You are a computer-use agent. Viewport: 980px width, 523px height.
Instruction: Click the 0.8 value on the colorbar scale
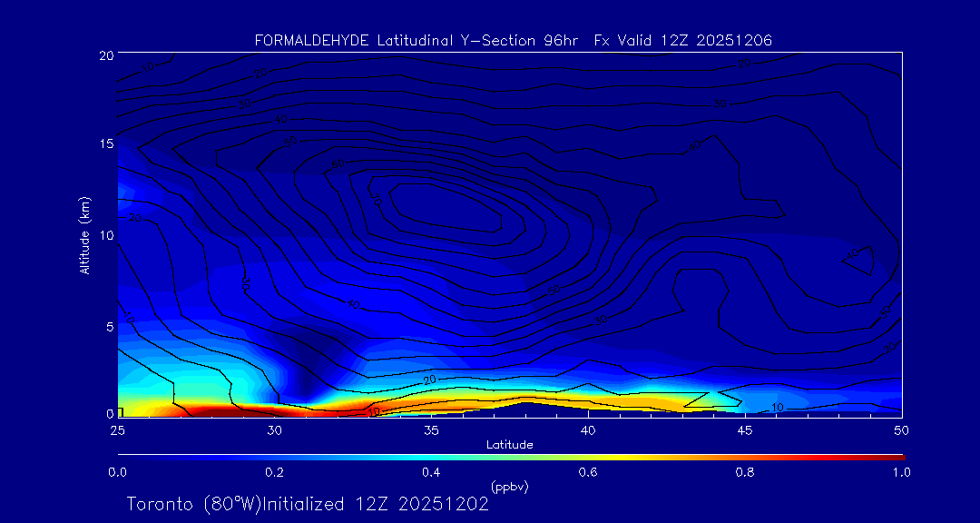(x=745, y=472)
